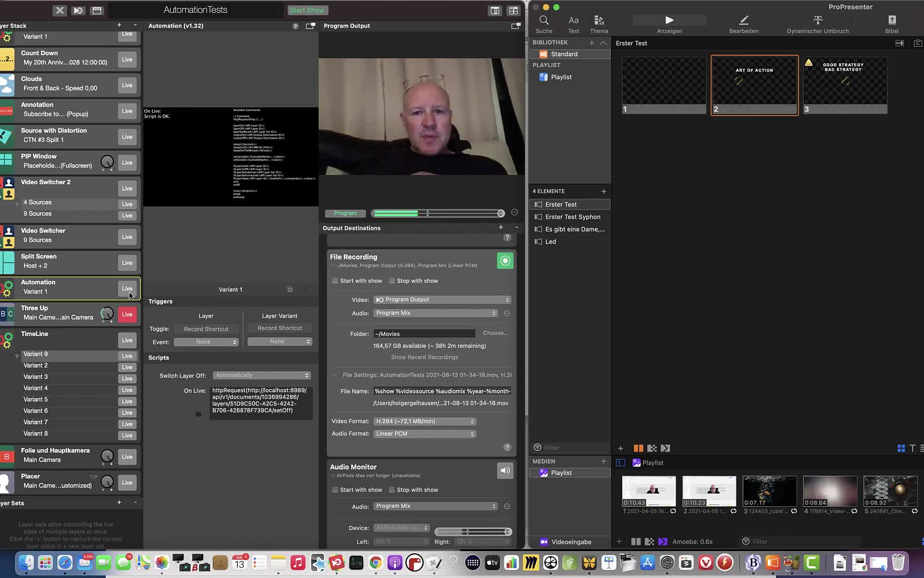Viewport: 924px width, 578px height.
Task: Enable File Recording Stop with show
Action: [392, 281]
